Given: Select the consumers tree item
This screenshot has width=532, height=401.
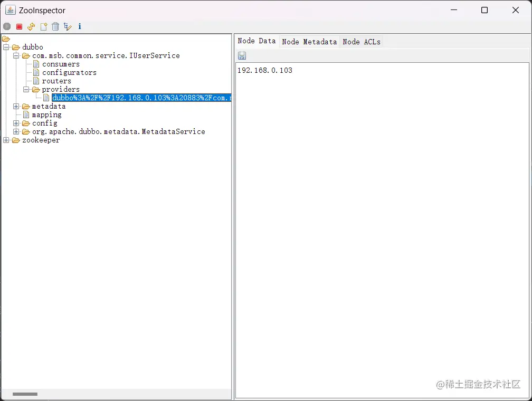Looking at the screenshot, I should click(x=61, y=64).
